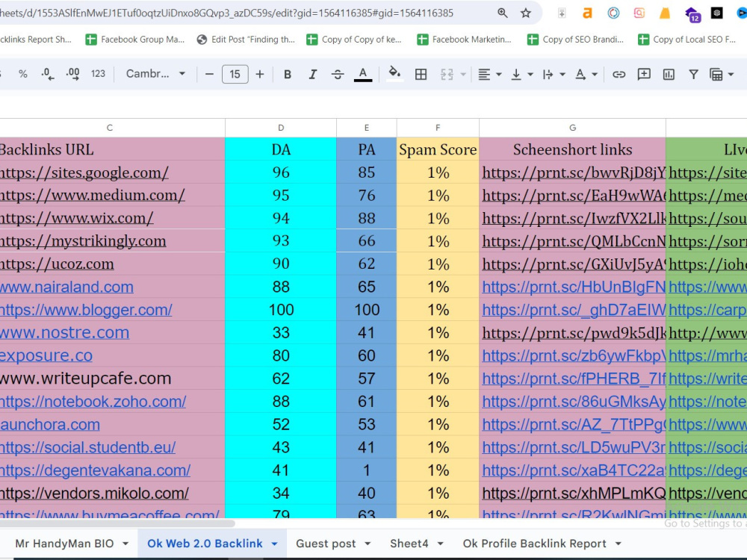This screenshot has height=560, width=747.
Task: Select column E header
Action: coord(366,128)
